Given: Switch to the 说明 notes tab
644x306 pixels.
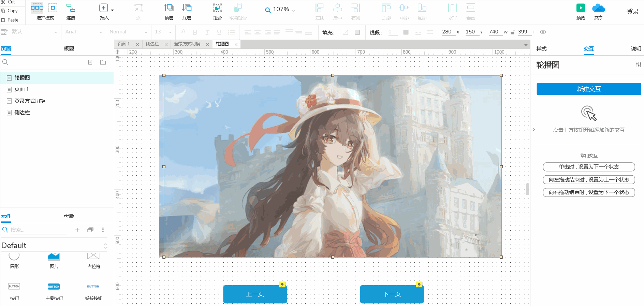Looking at the screenshot, I should click(x=636, y=49).
